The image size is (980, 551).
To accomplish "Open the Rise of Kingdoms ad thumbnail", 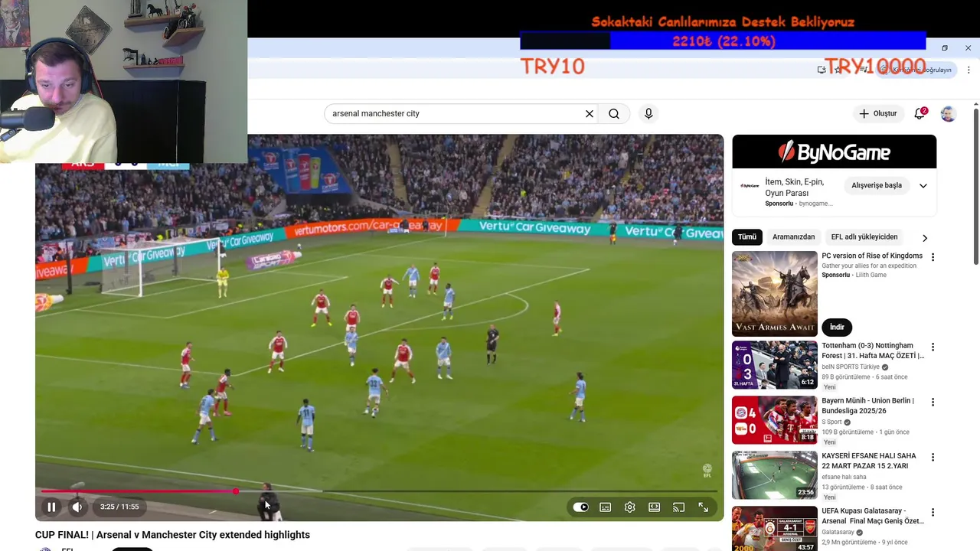I will click(x=775, y=294).
